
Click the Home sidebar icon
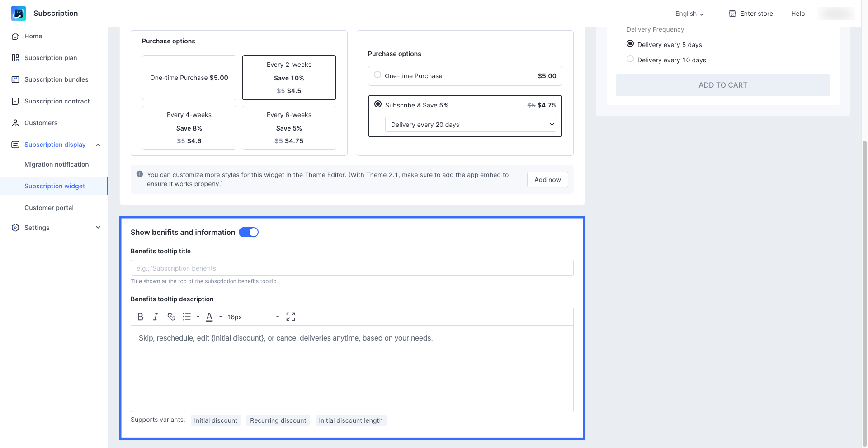(x=15, y=36)
